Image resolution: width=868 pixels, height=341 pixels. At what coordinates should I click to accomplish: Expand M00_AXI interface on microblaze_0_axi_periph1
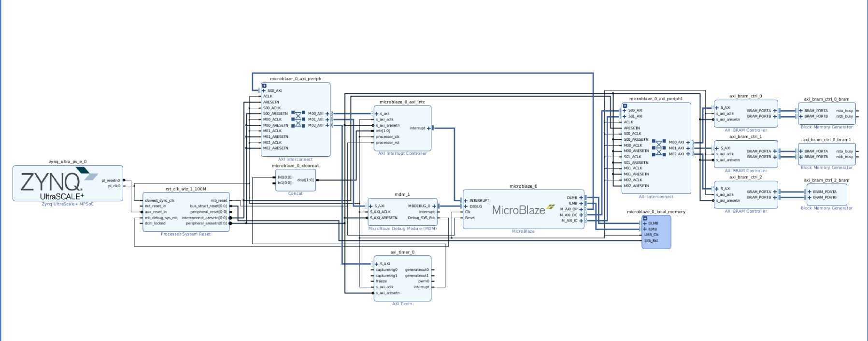click(x=688, y=143)
